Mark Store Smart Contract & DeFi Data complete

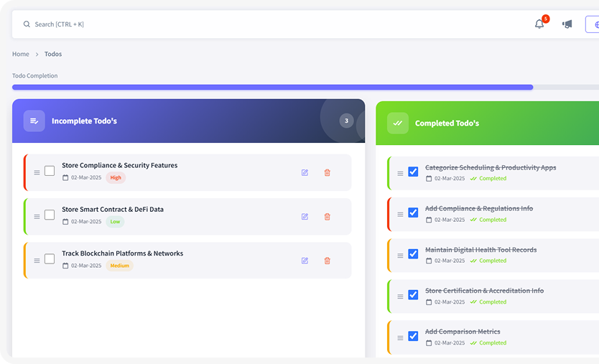(50, 215)
